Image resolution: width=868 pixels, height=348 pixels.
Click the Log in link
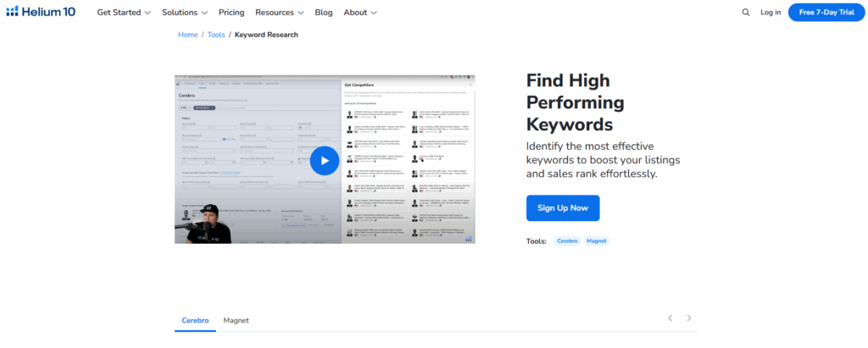(771, 12)
